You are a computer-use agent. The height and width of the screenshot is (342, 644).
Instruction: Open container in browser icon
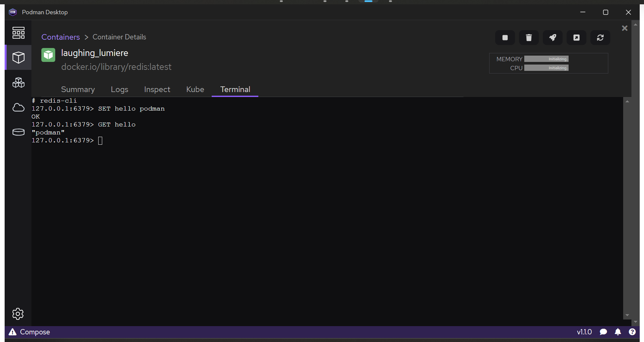(x=576, y=38)
